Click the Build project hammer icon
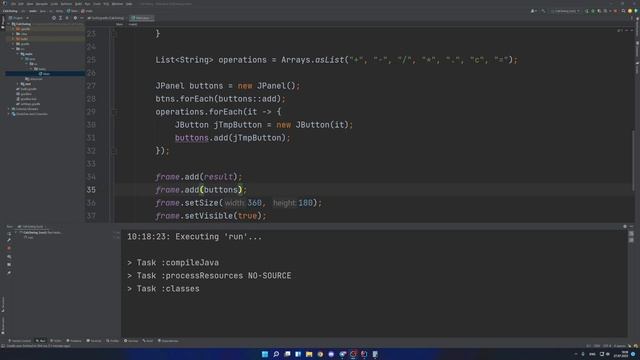The width and height of the screenshot is (640, 360). point(543,11)
